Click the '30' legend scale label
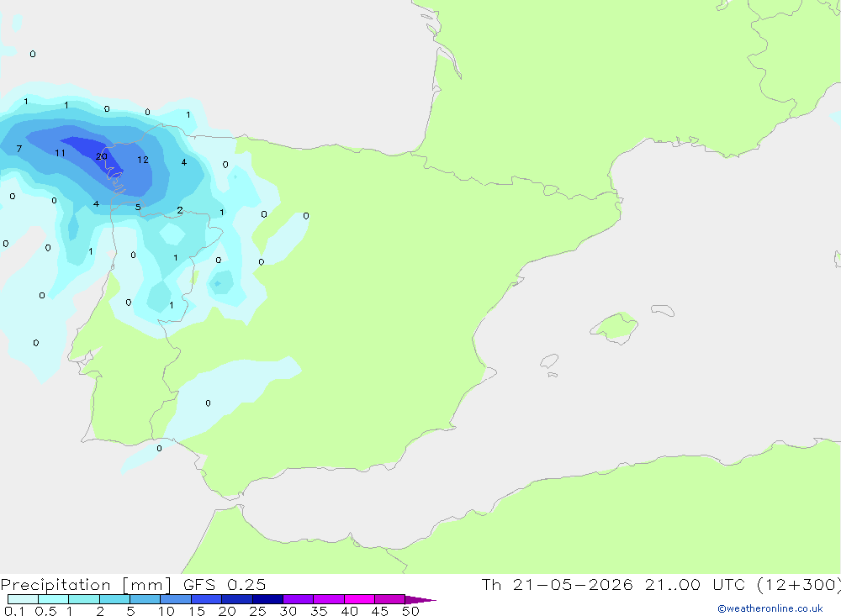The width and height of the screenshot is (841, 616). (288, 611)
